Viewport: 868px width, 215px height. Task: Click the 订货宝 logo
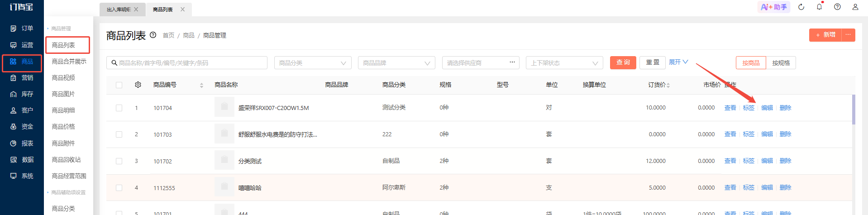pos(21,7)
